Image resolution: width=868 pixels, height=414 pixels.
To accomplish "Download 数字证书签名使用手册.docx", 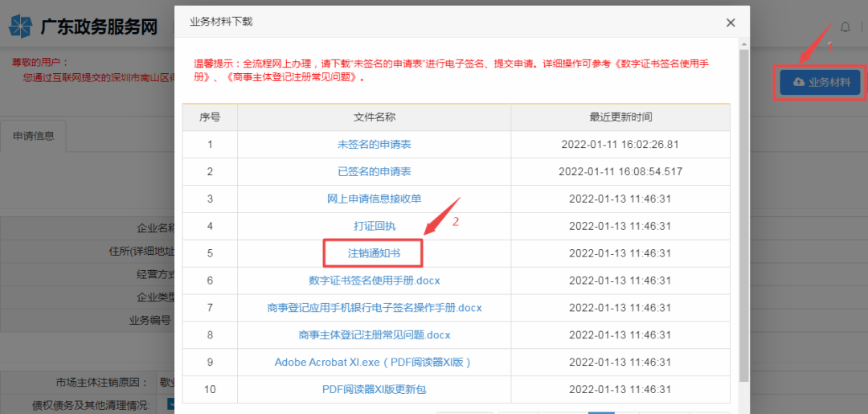I will [375, 280].
